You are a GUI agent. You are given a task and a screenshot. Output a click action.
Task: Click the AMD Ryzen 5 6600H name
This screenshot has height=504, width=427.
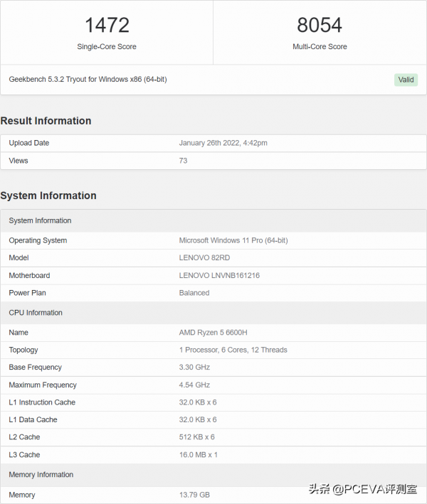pyautogui.click(x=212, y=332)
